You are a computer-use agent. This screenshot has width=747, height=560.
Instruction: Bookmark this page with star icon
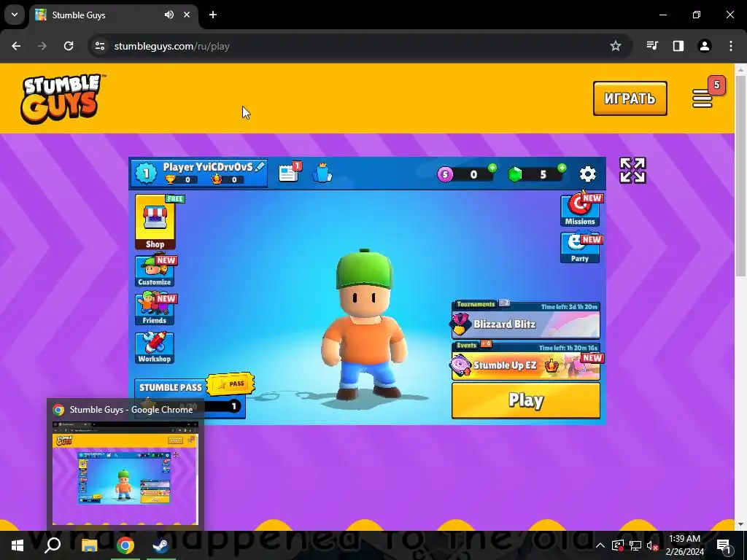point(616,46)
